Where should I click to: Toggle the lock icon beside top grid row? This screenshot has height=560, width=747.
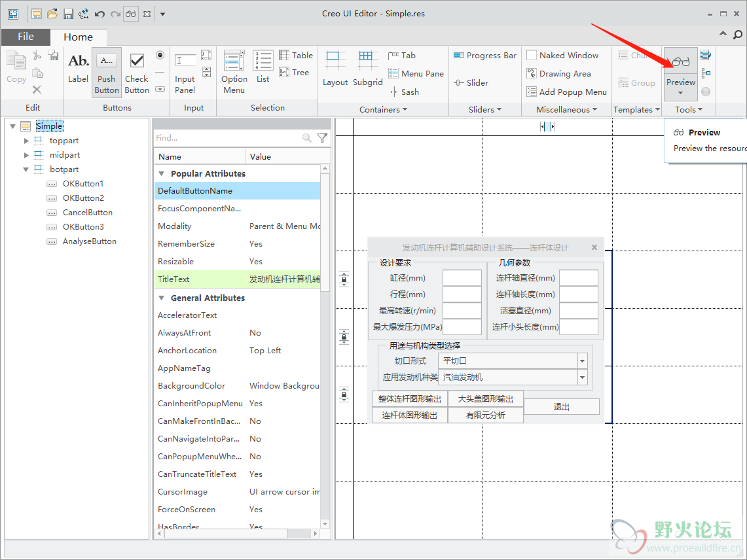[344, 280]
